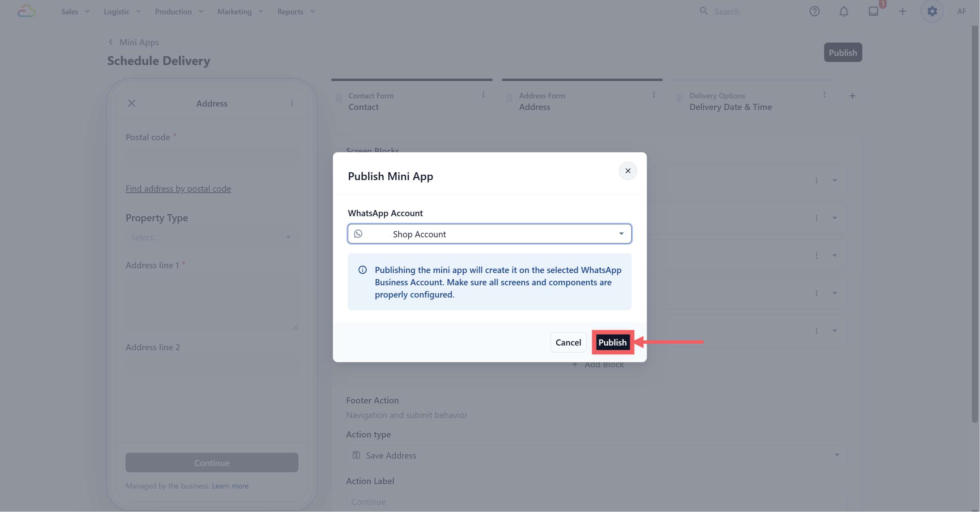The width and height of the screenshot is (980, 512).
Task: Grab the Delivery Options drag handle
Action: (680, 98)
